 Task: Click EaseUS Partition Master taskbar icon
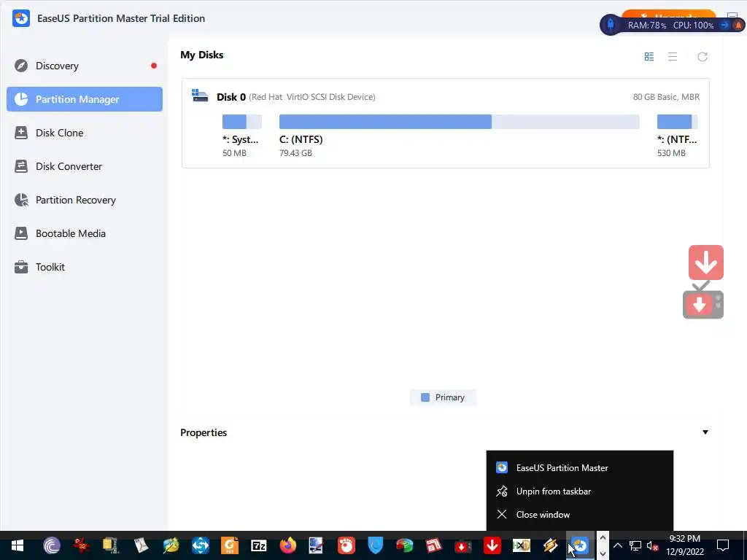[580, 545]
